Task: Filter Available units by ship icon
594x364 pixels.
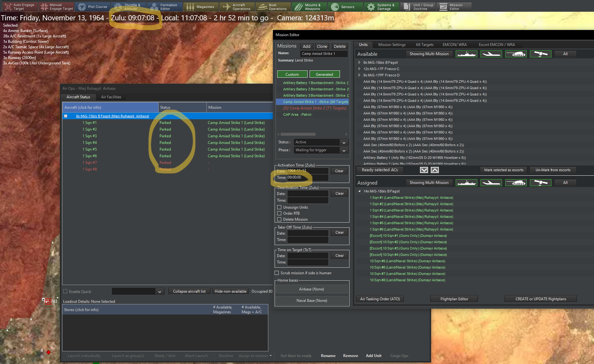Action: tap(466, 54)
